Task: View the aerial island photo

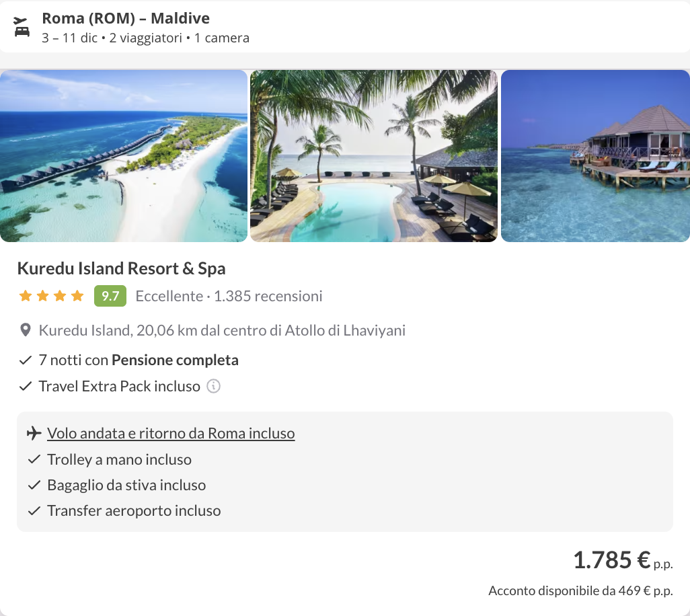Action: click(124, 156)
